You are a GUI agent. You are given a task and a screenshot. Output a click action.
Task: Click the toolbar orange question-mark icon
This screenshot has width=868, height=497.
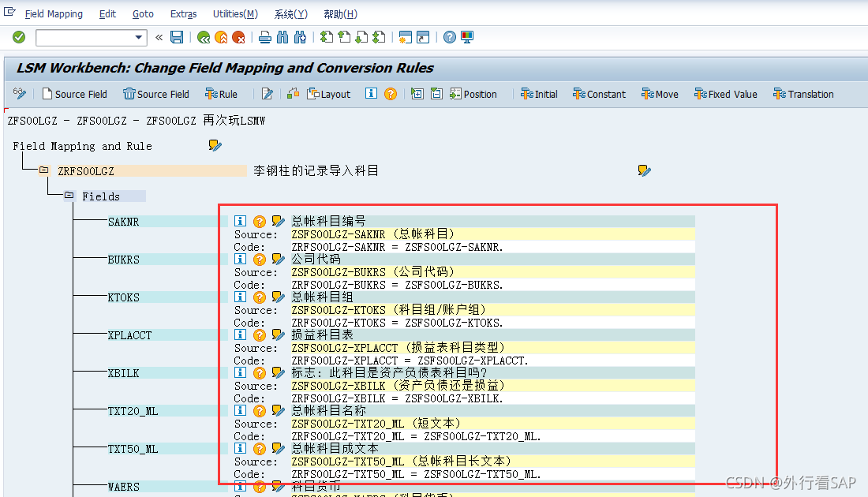(x=391, y=94)
